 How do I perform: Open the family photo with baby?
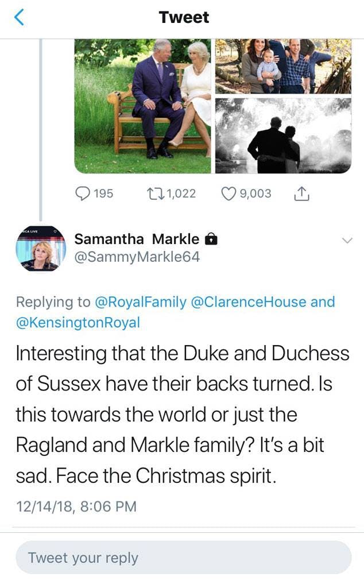[283, 66]
